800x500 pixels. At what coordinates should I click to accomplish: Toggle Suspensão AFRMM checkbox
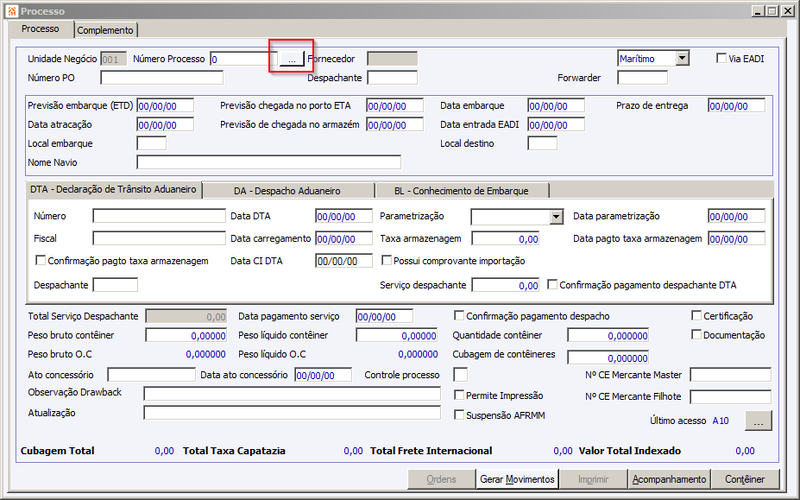(459, 415)
